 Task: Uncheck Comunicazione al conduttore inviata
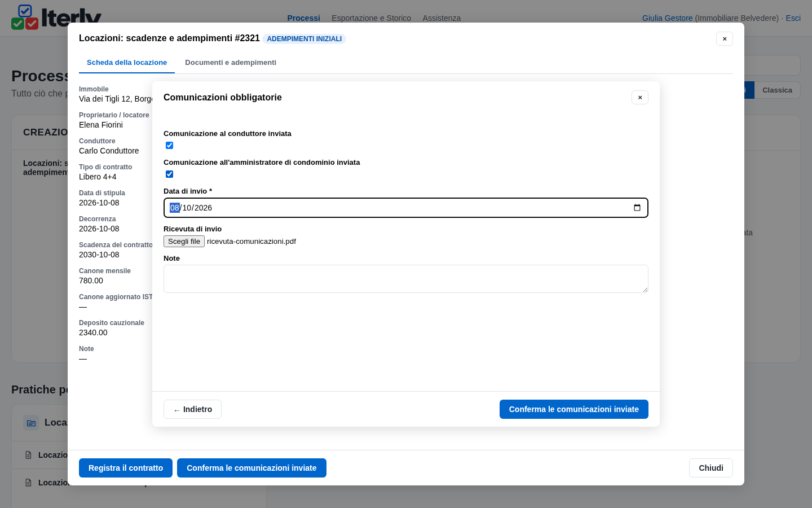point(169,146)
